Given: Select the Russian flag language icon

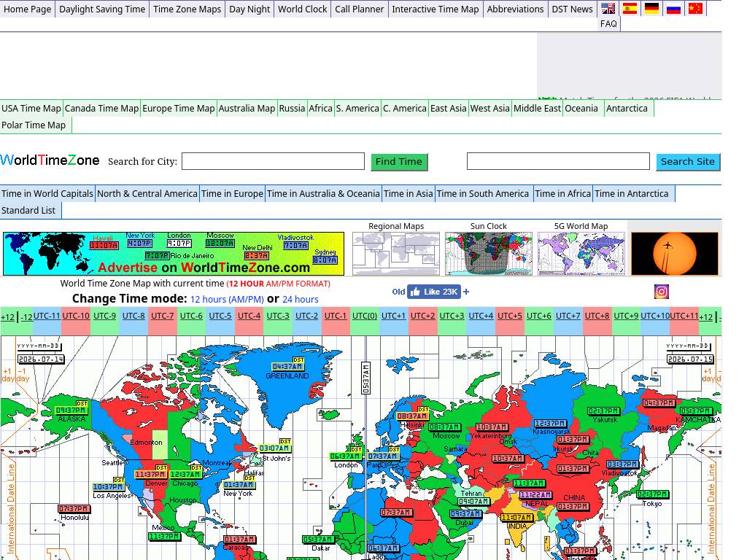Looking at the screenshot, I should point(673,9).
